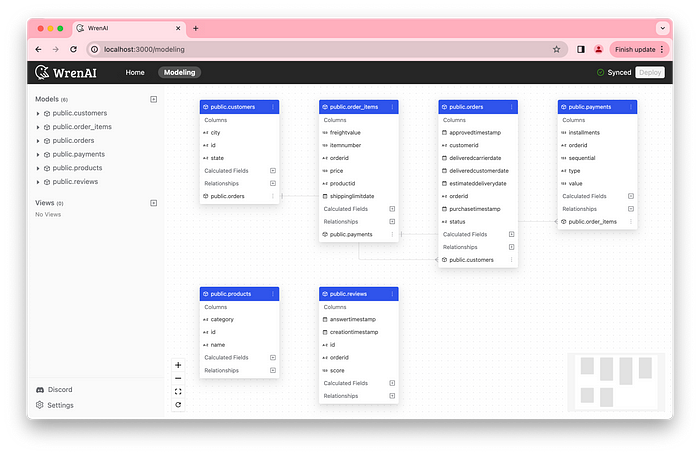Screen dimensions: 700x455
Task: Add a new view with Views plus icon
Action: 154,203
